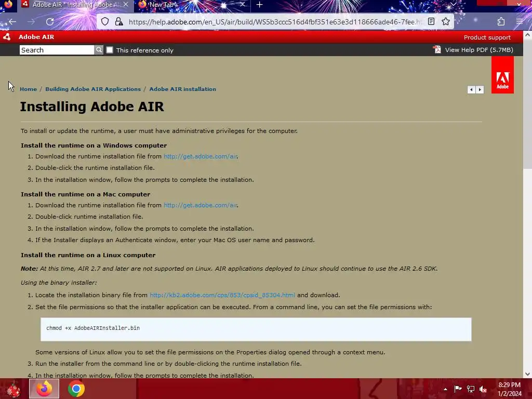This screenshot has width=532, height=399.
Task: Submit search with magnifier button
Action: tap(98, 50)
